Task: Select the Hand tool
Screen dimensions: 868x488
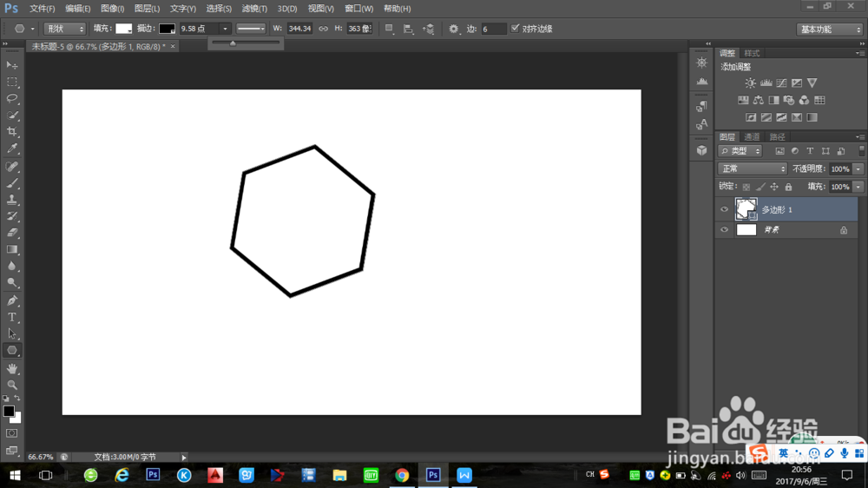Action: point(12,368)
